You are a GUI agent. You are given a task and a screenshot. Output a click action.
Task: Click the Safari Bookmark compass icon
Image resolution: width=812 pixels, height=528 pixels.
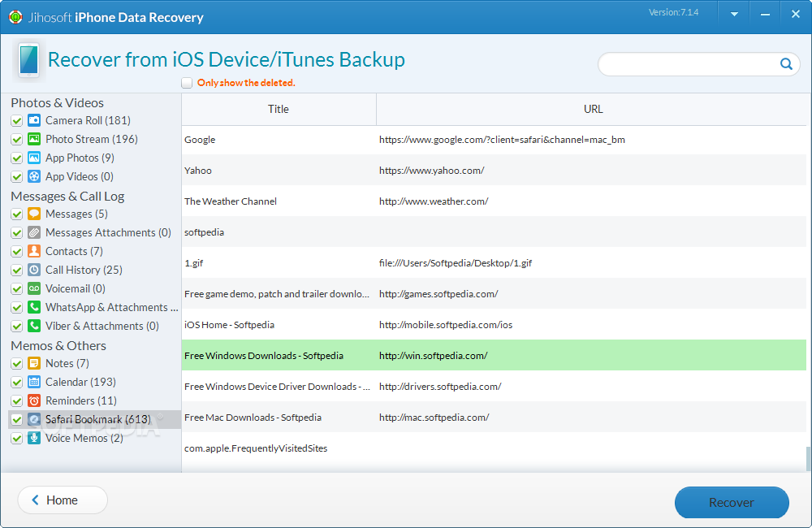(34, 419)
